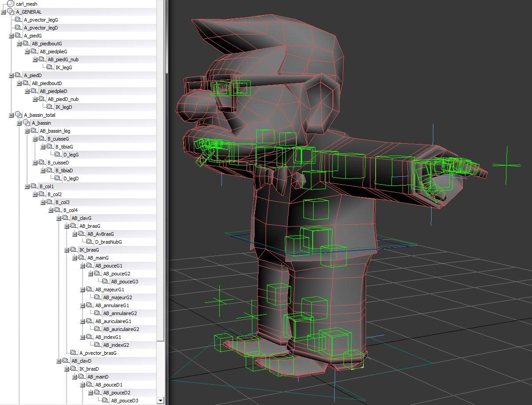Collapse the B_col2 branch
This screenshot has height=405, width=532.
tap(35, 194)
